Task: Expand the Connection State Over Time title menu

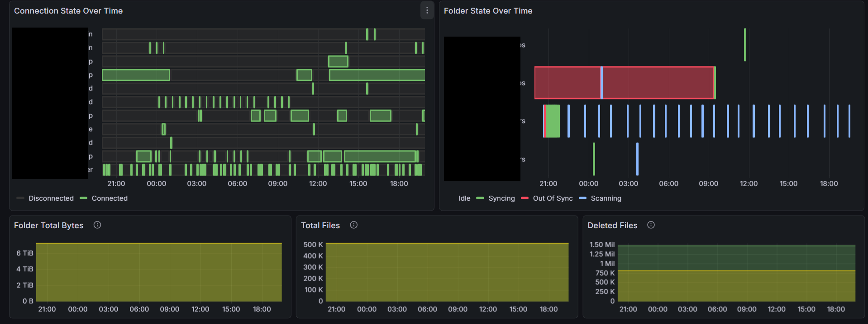Action: coord(68,11)
